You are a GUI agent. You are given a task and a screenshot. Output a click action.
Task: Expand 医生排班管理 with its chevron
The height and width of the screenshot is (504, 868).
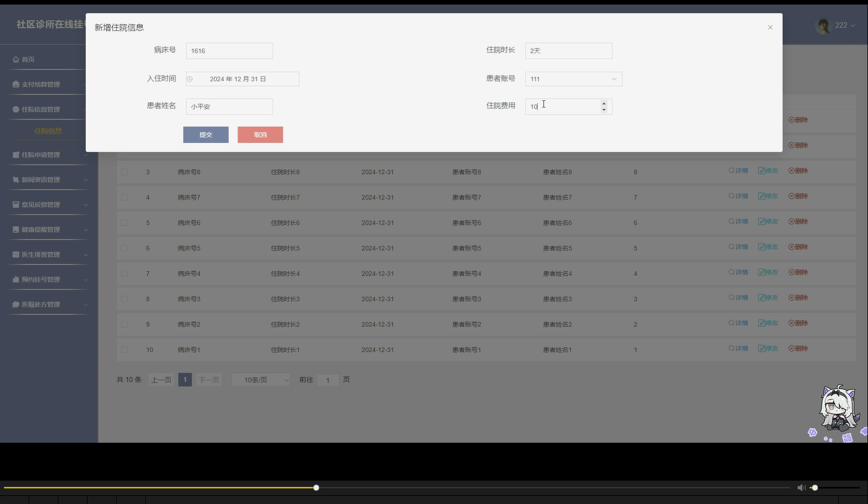tap(85, 254)
